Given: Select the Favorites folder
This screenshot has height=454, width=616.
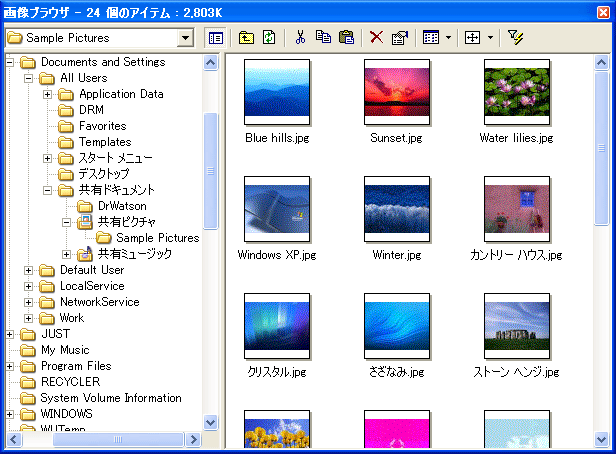Looking at the screenshot, I should coord(103,126).
